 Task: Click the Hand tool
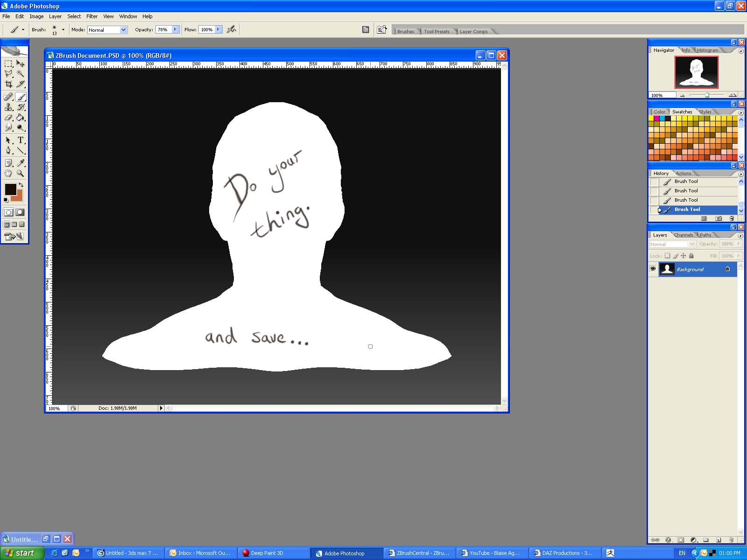tap(8, 173)
